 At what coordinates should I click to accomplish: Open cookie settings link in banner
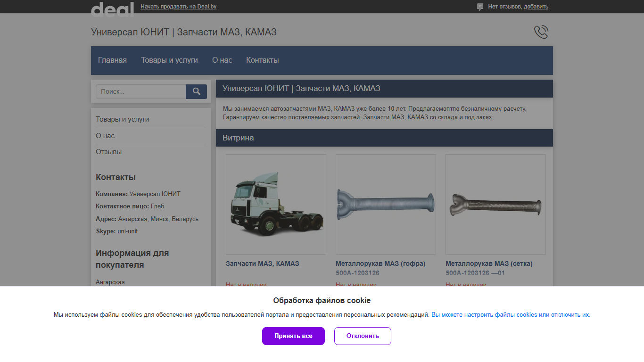511,315
